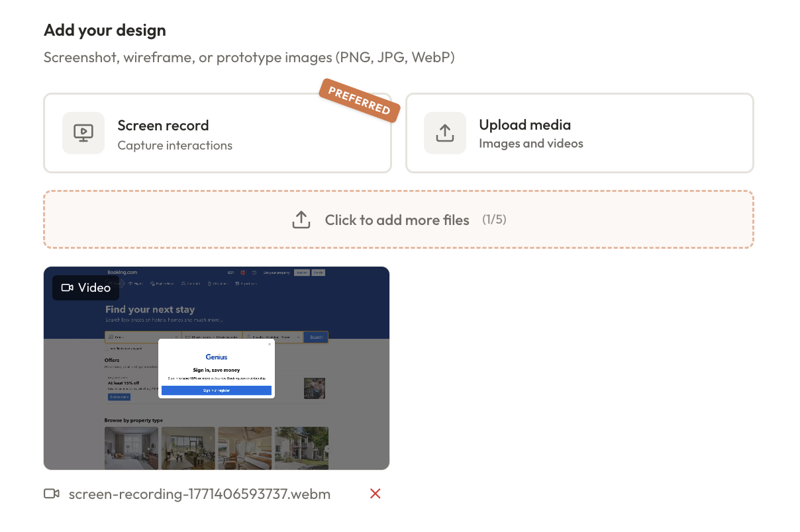Click the List your property menu item
This screenshot has height=532, width=800.
coord(276,272)
